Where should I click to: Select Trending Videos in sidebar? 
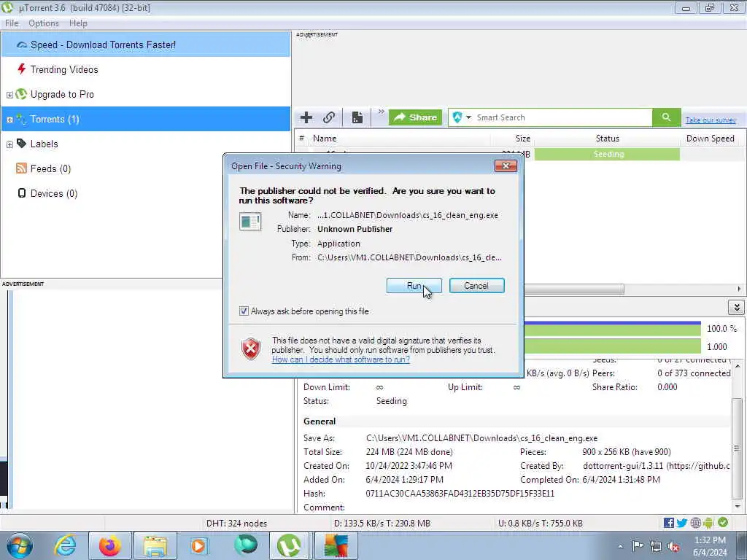coord(146,69)
